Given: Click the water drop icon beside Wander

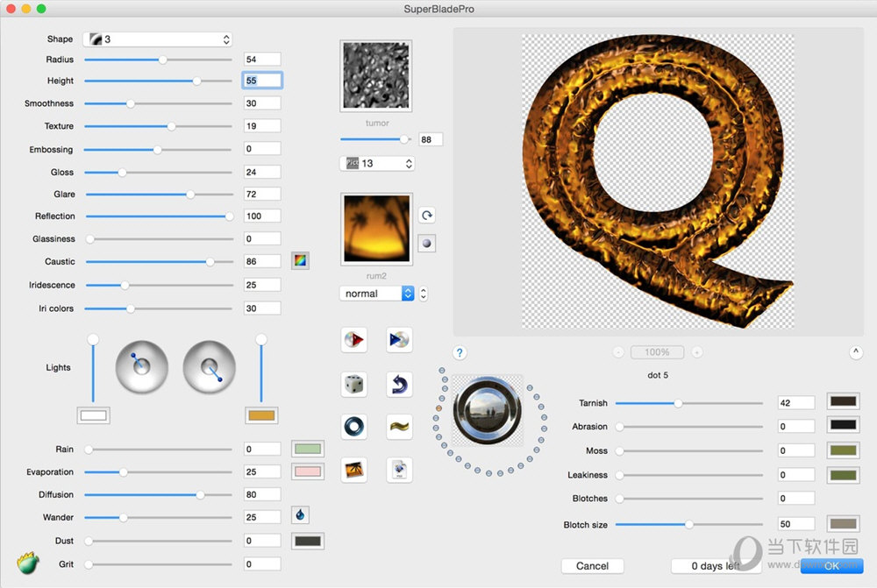Looking at the screenshot, I should click(x=301, y=515).
